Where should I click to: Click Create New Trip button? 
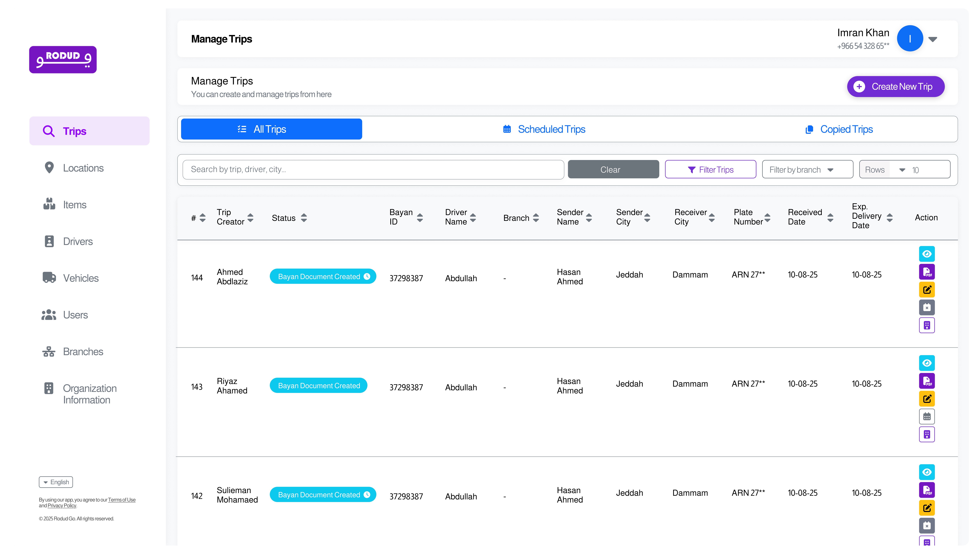click(896, 87)
